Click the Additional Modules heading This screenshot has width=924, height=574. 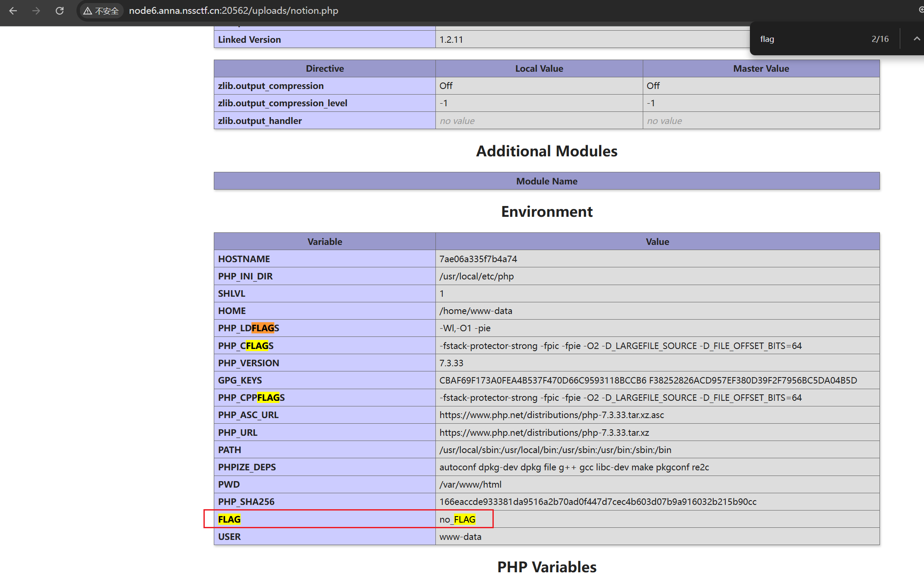(546, 151)
